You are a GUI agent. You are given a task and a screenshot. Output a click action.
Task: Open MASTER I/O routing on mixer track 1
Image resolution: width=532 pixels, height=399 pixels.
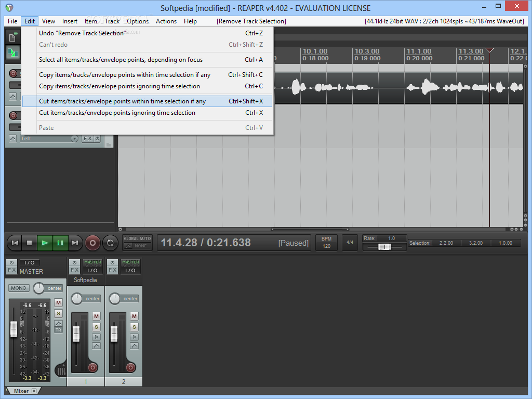[x=92, y=267]
